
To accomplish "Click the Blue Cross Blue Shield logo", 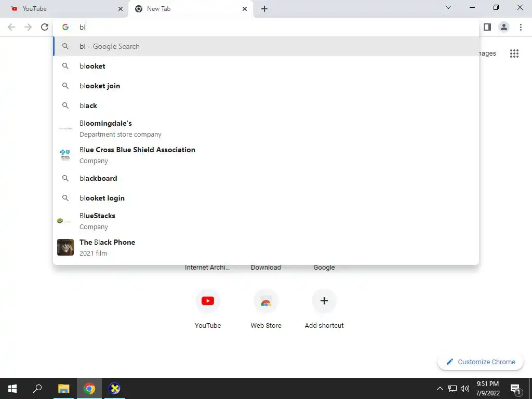I will [x=65, y=155].
